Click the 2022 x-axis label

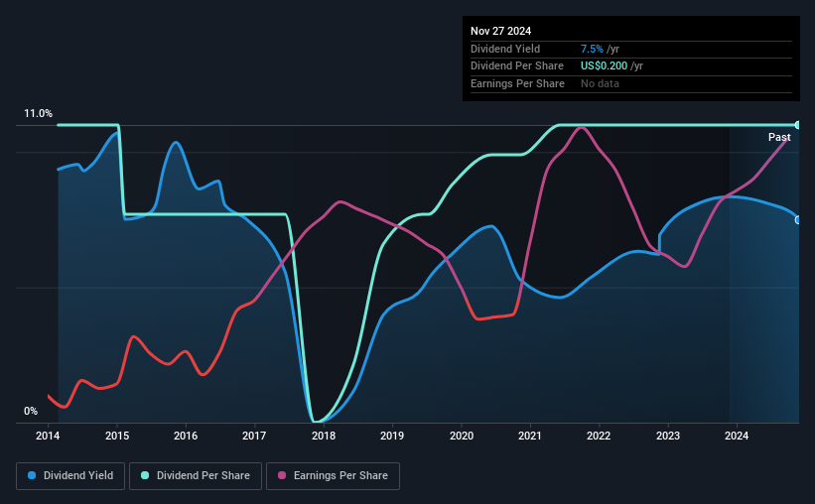[599, 436]
